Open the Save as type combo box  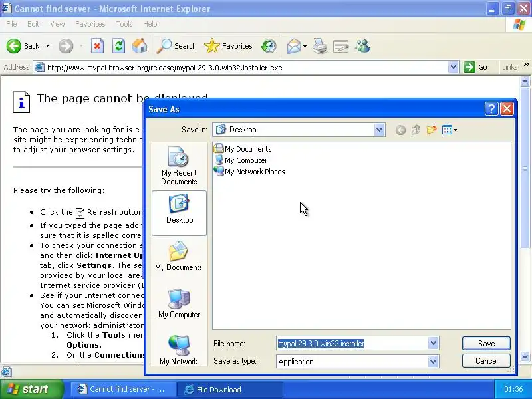pyautogui.click(x=358, y=361)
